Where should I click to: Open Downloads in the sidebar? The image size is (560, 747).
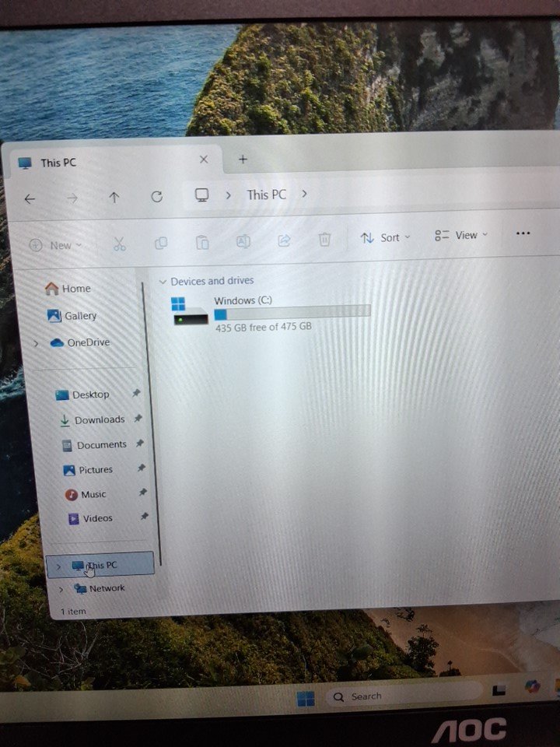pos(99,420)
